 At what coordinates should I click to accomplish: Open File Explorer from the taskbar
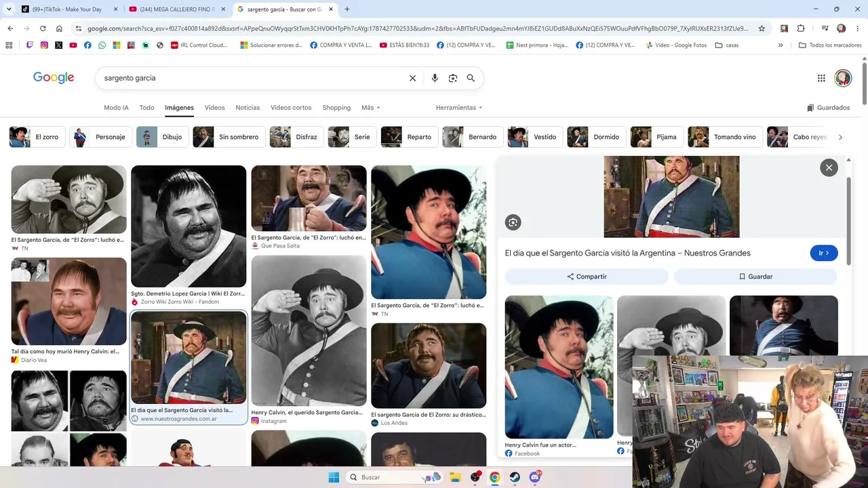coord(455,477)
